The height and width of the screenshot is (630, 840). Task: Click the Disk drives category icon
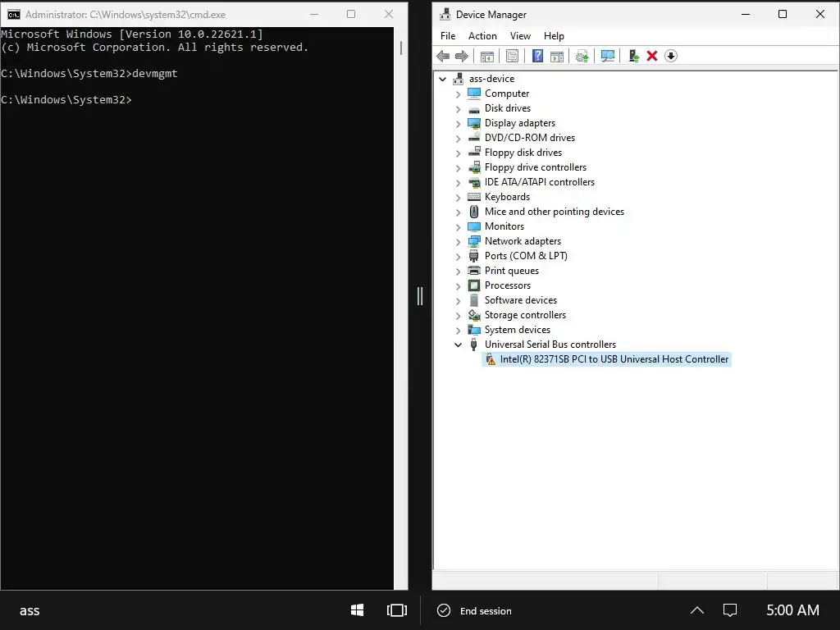pos(474,109)
